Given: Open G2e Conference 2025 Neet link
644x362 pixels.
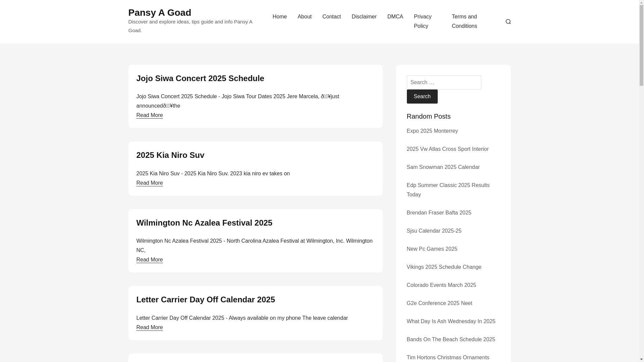Looking at the screenshot, I should [x=439, y=303].
